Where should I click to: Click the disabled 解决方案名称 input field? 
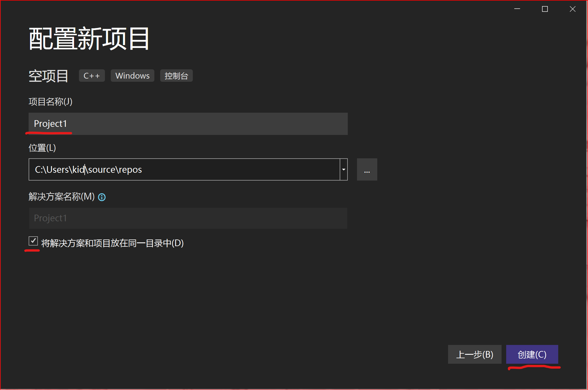[188, 218]
